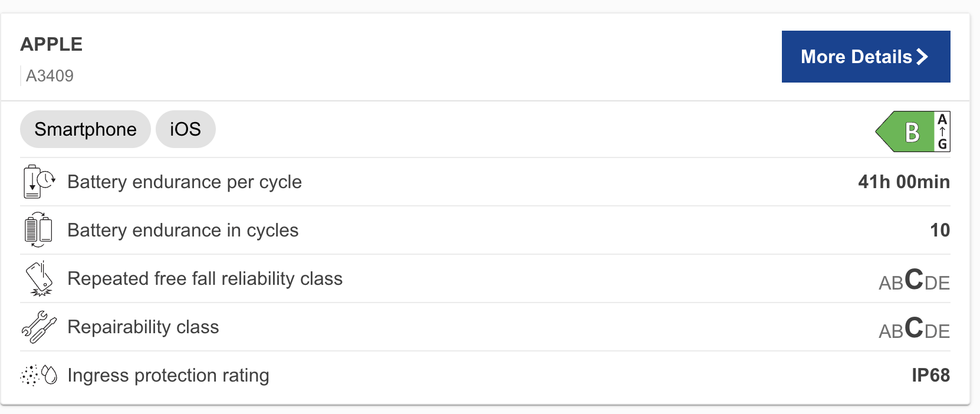Image resolution: width=980 pixels, height=414 pixels.
Task: Click the APPLE brand heading
Action: pyautogui.click(x=51, y=44)
